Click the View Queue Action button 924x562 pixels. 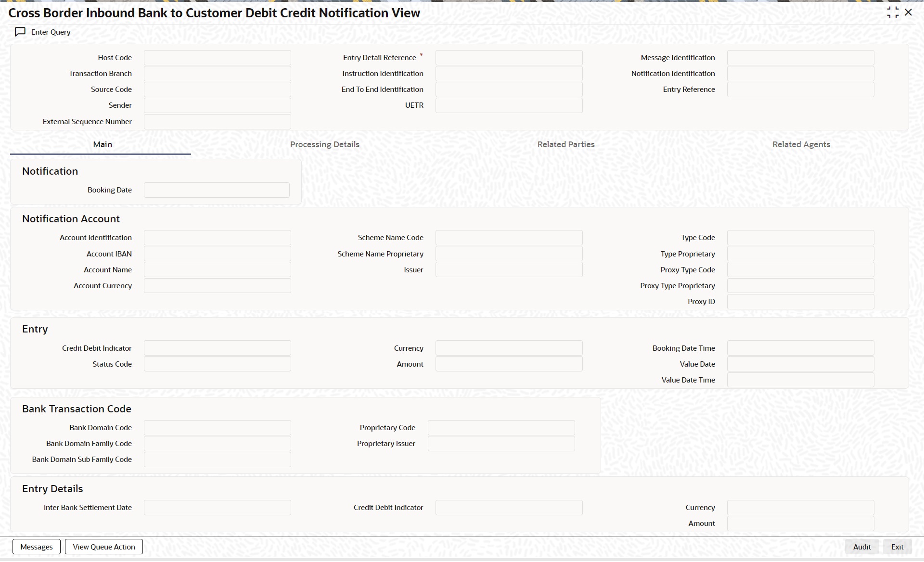click(104, 547)
